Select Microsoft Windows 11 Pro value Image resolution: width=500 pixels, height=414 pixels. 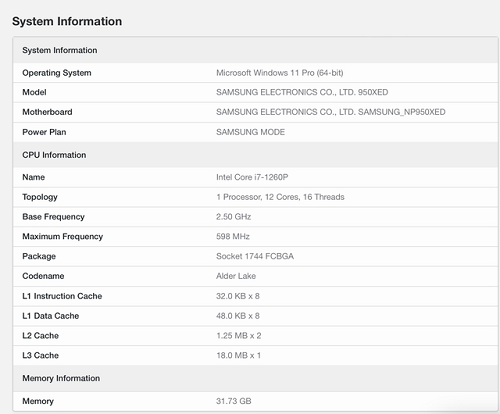tap(280, 73)
